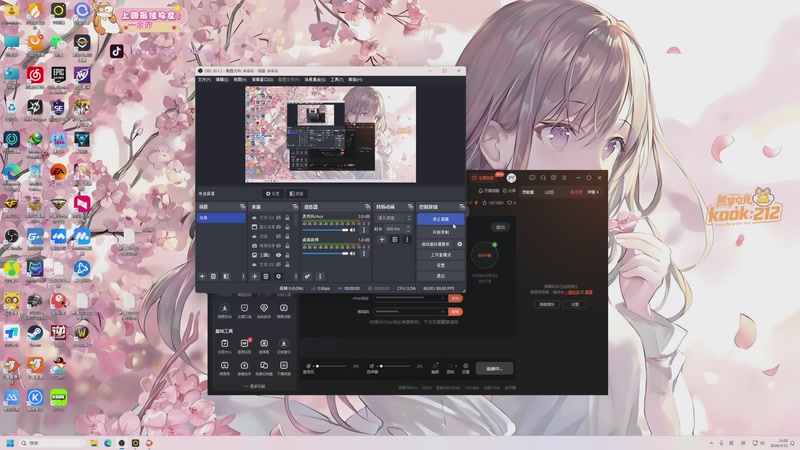Pop out the 混音器 dock panel
The width and height of the screenshot is (800, 450).
pyautogui.click(x=367, y=207)
